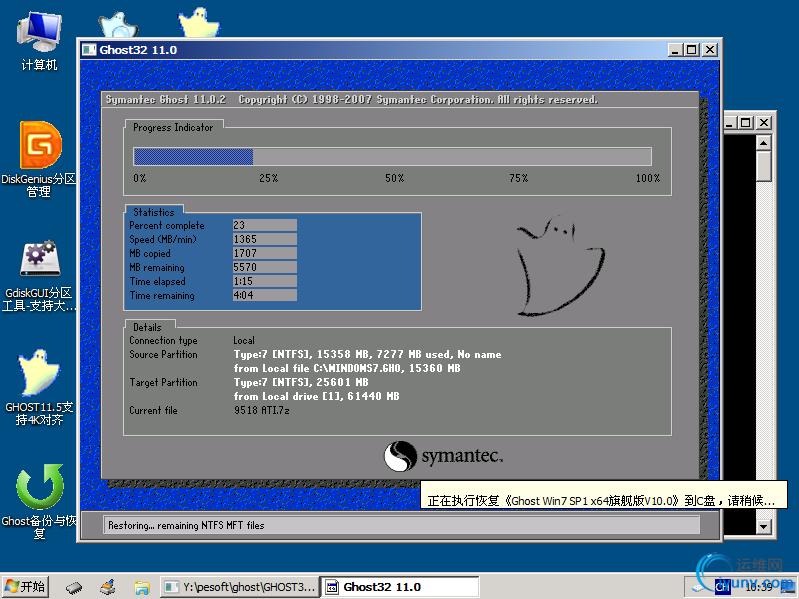
Task: Click the Restoring remaining NTFS MFT files status
Action: coord(401,525)
